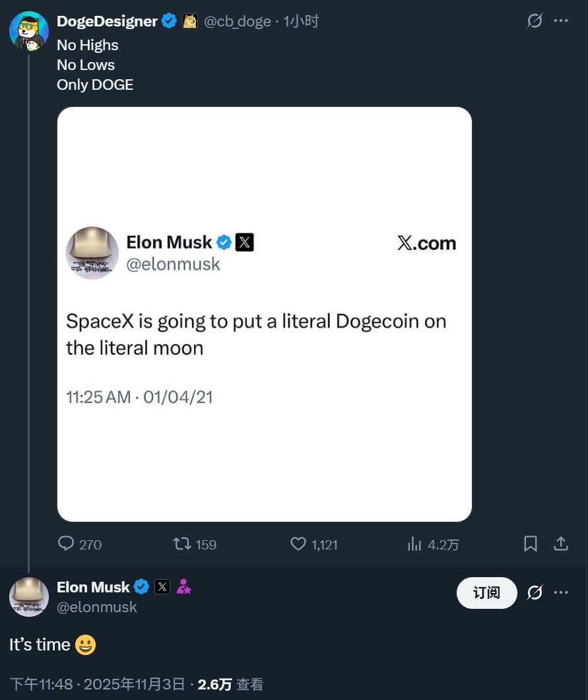588x700 pixels.
Task: Click the DogeDesigner display name
Action: (107, 21)
